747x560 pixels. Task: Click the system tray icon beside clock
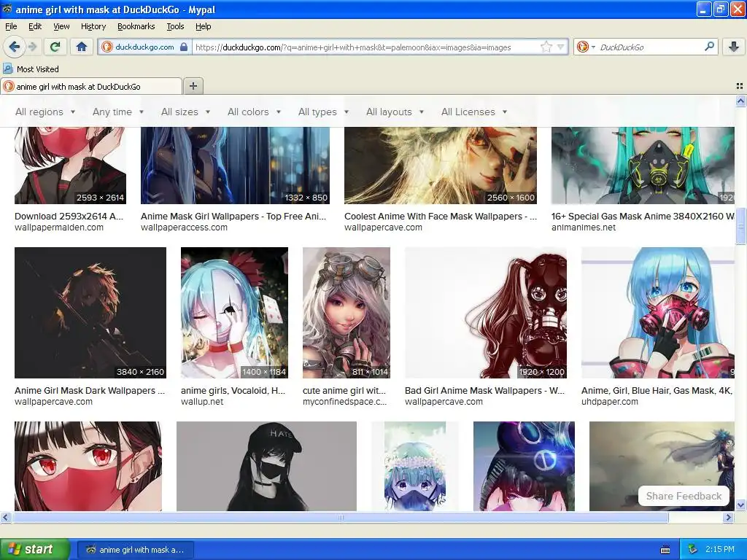693,550
